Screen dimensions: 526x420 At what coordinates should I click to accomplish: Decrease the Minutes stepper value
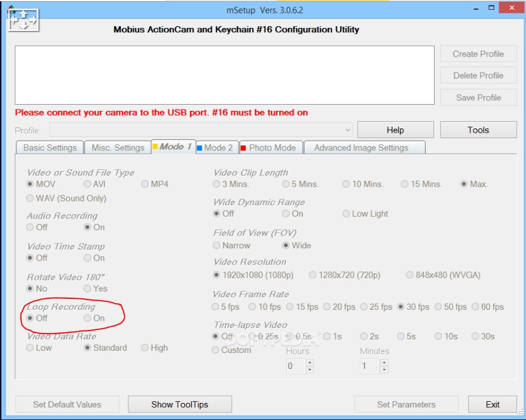point(384,369)
